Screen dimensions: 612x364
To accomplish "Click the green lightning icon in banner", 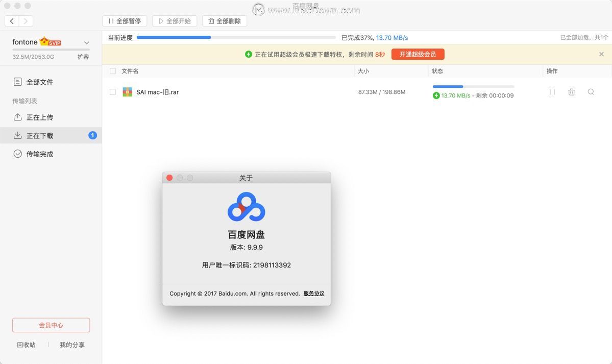I will 248,54.
